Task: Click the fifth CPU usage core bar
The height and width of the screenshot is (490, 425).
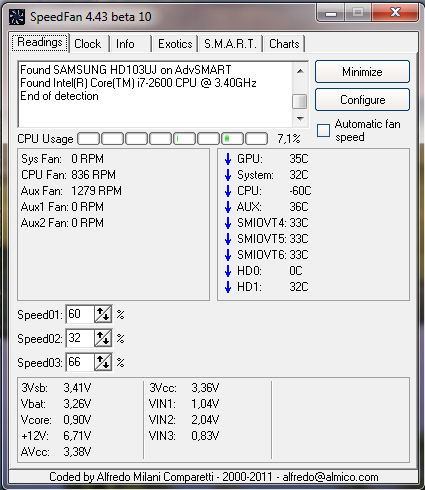Action: pyautogui.click(x=184, y=139)
